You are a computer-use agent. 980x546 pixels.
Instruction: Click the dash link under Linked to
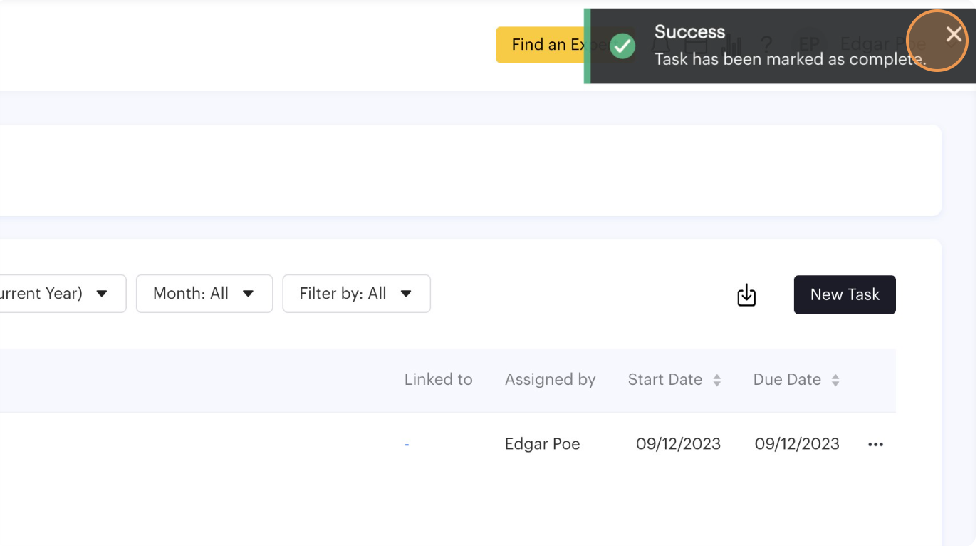click(x=407, y=445)
